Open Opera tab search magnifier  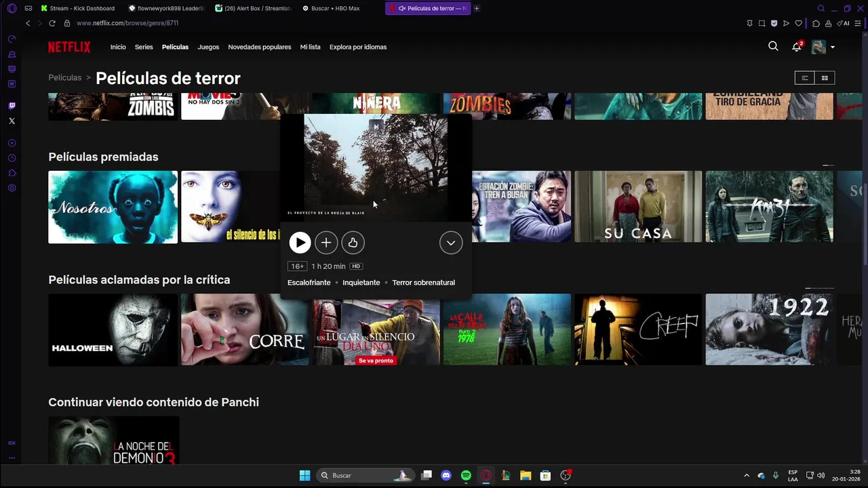pos(821,8)
